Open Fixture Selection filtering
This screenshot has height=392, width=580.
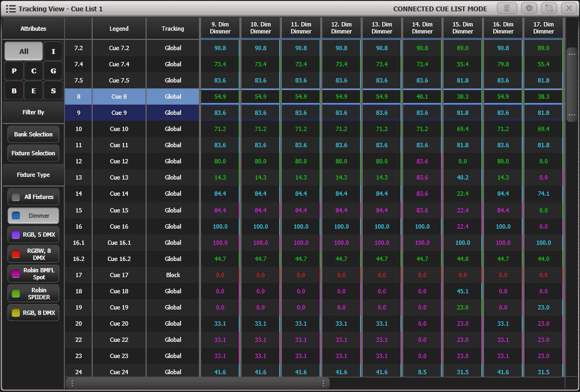tap(33, 153)
